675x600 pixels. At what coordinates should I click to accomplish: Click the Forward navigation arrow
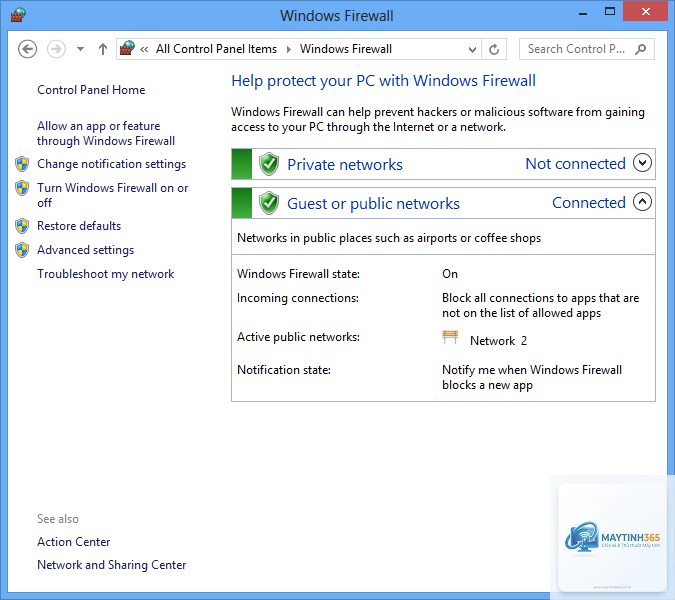(56, 49)
